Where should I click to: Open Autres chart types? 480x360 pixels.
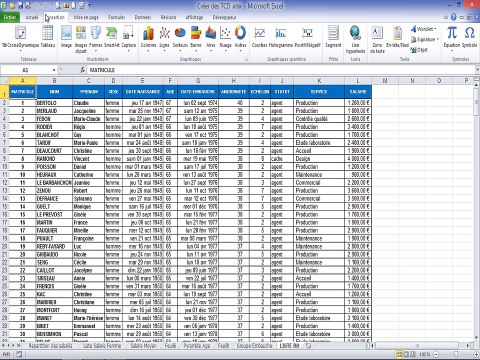[x=240, y=38]
